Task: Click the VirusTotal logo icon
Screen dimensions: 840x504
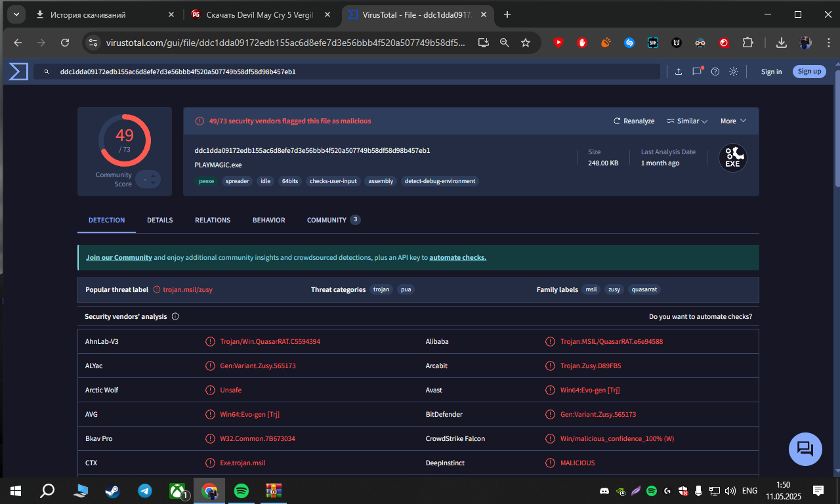Action: (x=18, y=72)
